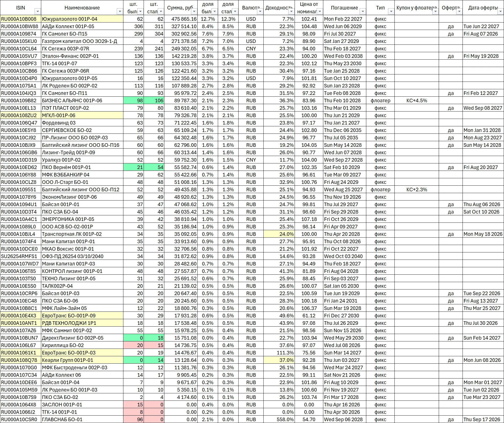This screenshot has width=504, height=423.
Task: Click the KC+4.5% coupon cell
Action: point(417,101)
